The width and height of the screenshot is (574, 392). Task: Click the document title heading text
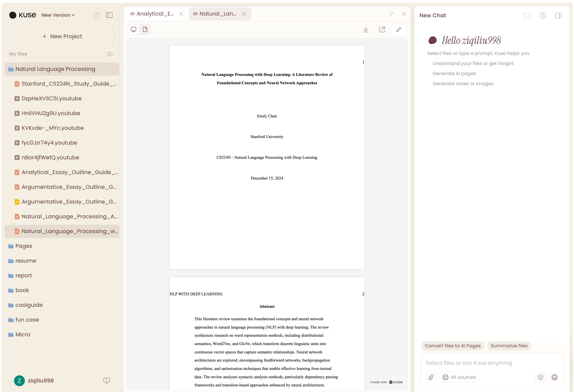tap(267, 79)
